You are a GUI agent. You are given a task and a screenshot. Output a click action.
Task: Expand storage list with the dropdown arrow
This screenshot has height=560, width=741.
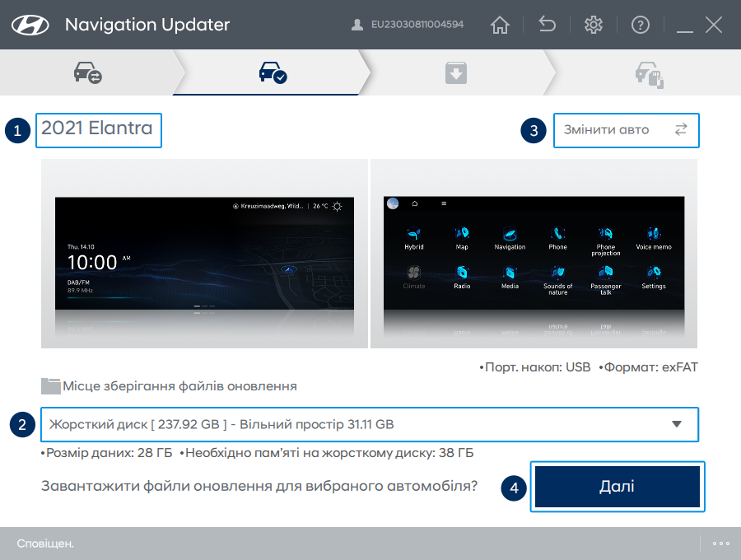(x=677, y=424)
